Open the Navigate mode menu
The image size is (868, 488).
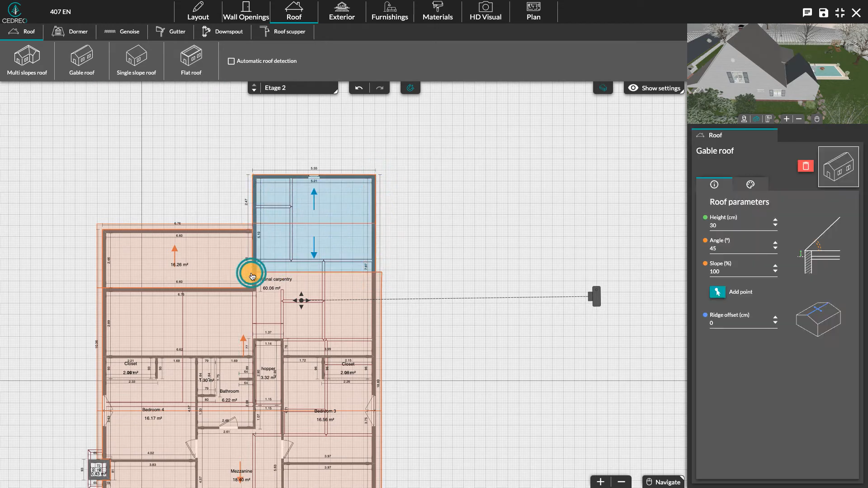pyautogui.click(x=663, y=482)
